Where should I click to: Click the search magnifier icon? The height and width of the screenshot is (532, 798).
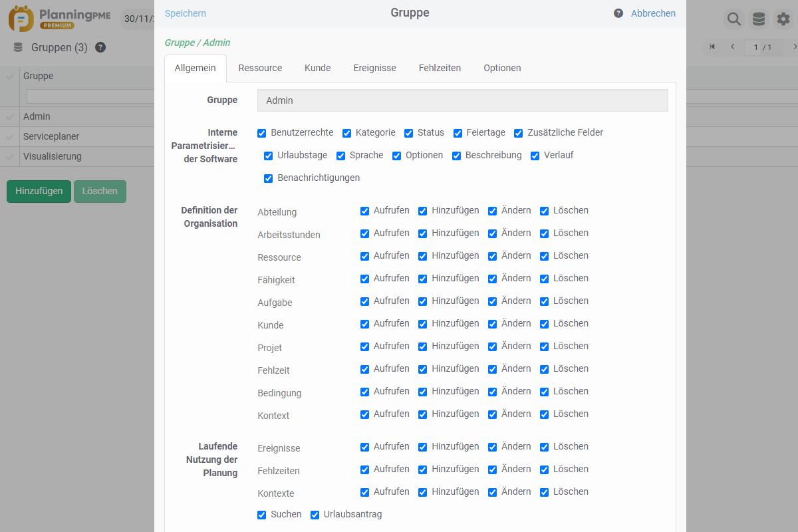[733, 19]
